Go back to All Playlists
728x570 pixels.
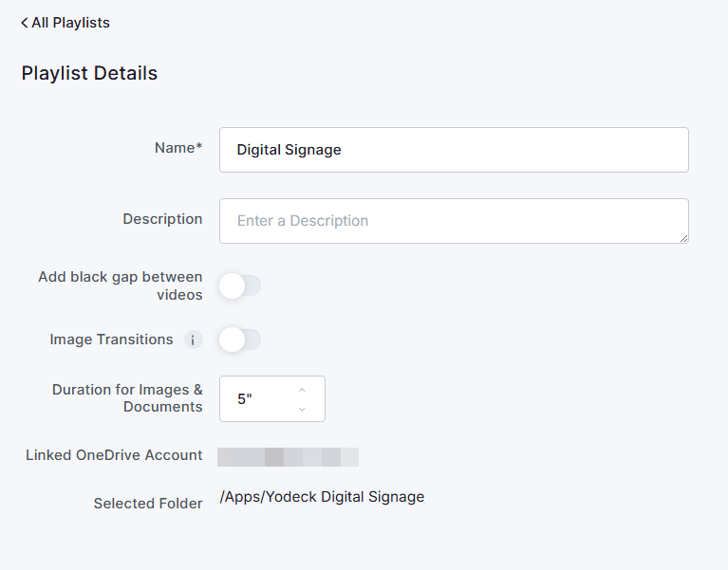pos(65,23)
